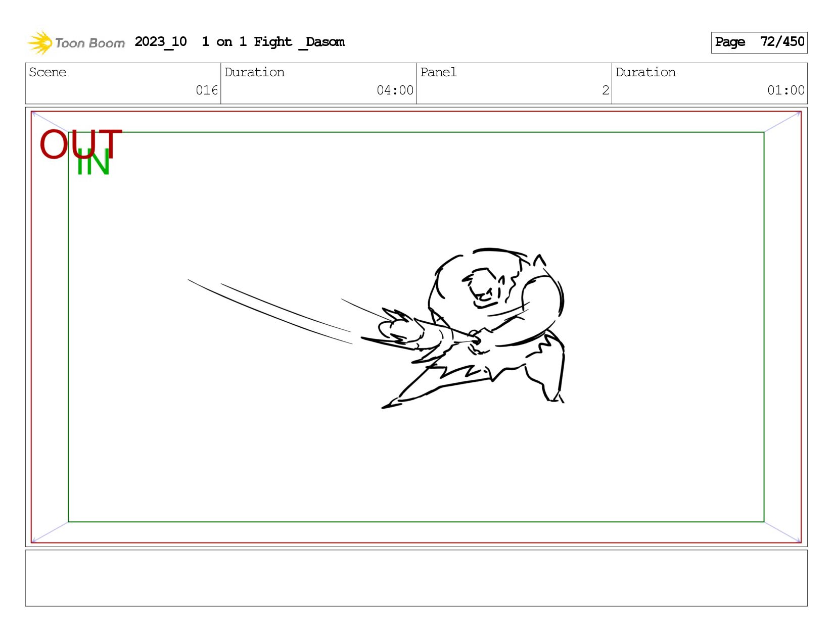This screenshot has width=834, height=644.
Task: Click the panel duration value "01:00"
Action: tap(786, 90)
